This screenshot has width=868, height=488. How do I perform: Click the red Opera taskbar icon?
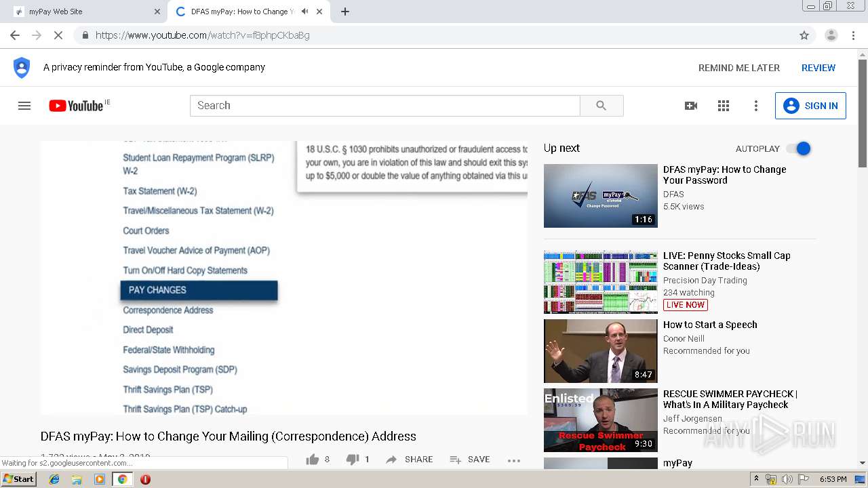145,479
